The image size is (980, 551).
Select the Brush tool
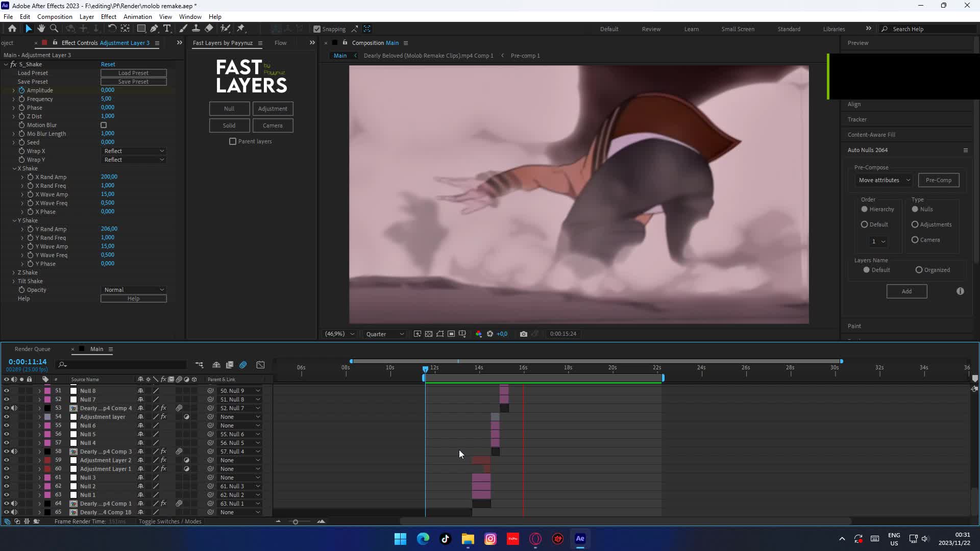(x=183, y=29)
